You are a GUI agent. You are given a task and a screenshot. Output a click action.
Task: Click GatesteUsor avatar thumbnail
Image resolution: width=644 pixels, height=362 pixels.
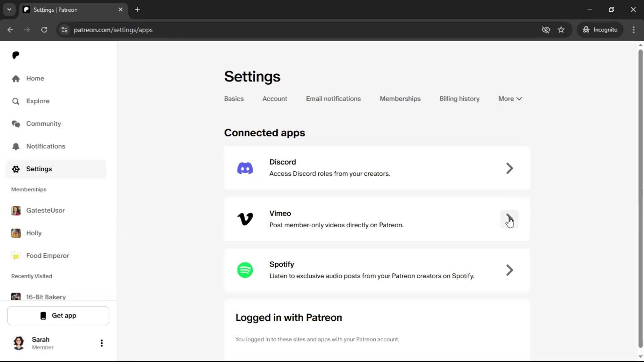tap(16, 210)
